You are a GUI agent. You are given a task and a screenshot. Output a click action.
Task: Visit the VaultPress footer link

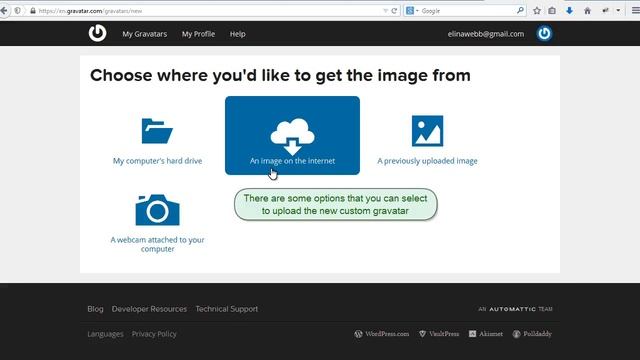(439, 334)
